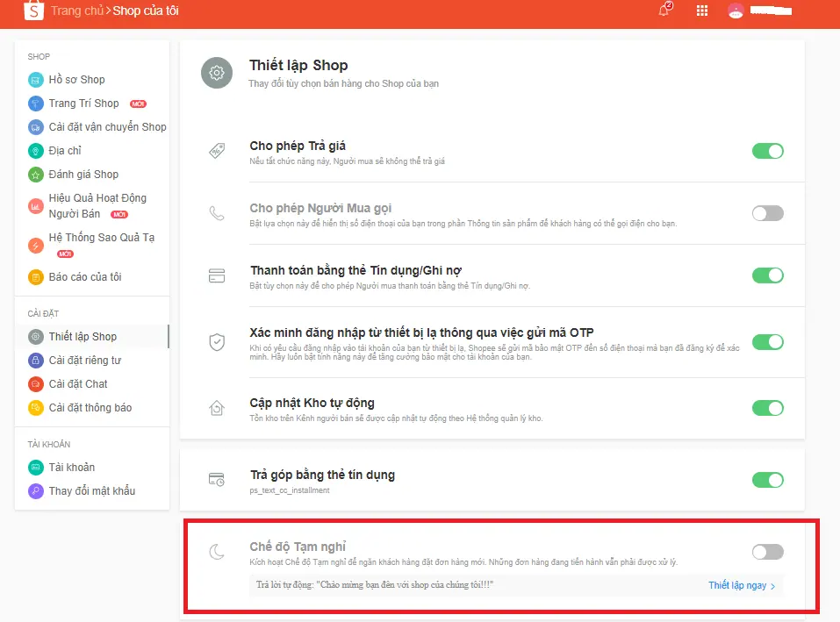The height and width of the screenshot is (622, 840).
Task: Click Trang chủ breadcrumb link
Action: tap(76, 11)
